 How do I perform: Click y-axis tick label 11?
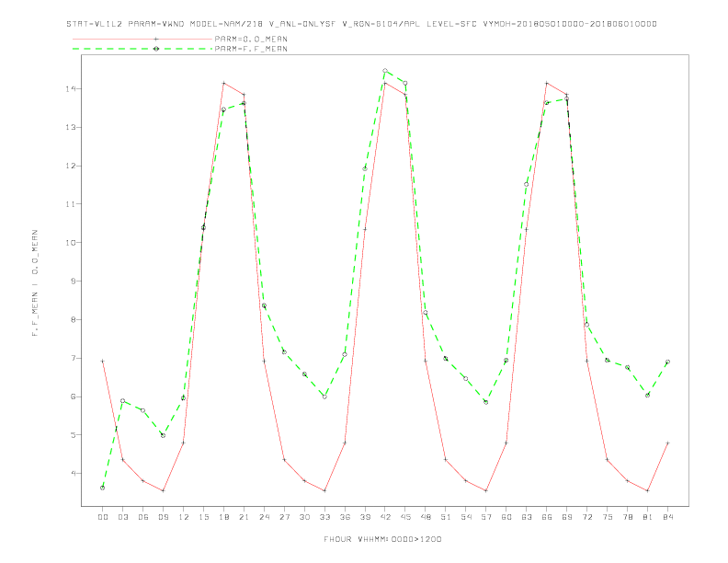tap(71, 204)
